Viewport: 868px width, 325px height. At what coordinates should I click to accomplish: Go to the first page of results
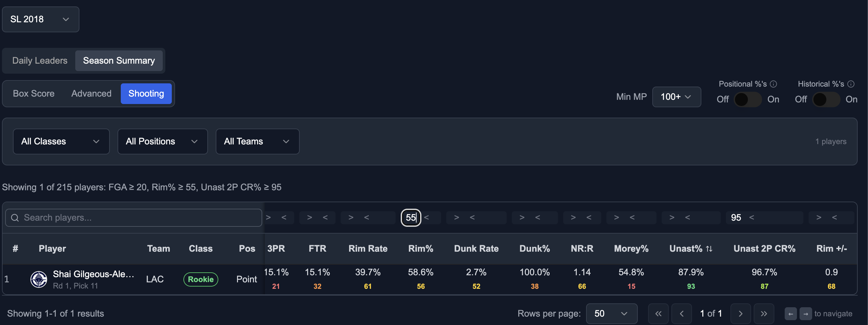(x=658, y=314)
